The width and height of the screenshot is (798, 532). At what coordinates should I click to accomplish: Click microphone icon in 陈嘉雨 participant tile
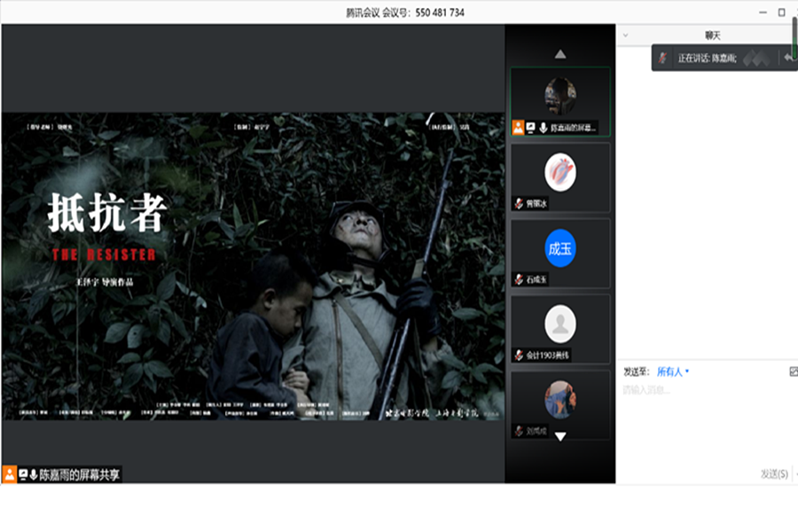click(543, 128)
